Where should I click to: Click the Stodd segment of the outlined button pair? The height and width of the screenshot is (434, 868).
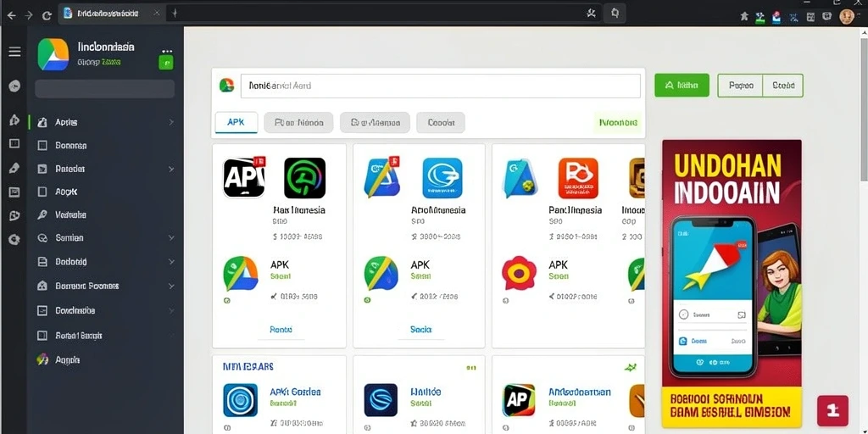(x=782, y=86)
